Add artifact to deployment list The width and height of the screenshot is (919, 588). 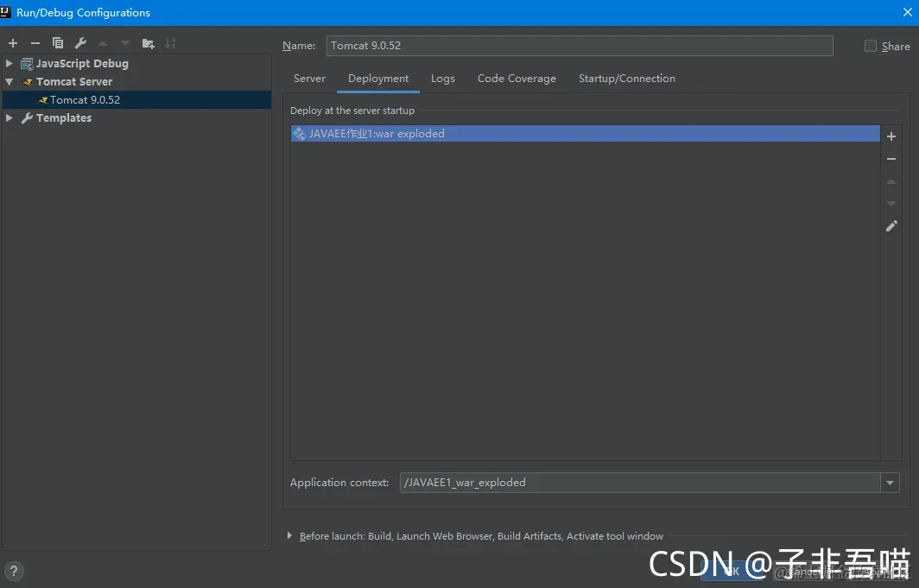890,136
